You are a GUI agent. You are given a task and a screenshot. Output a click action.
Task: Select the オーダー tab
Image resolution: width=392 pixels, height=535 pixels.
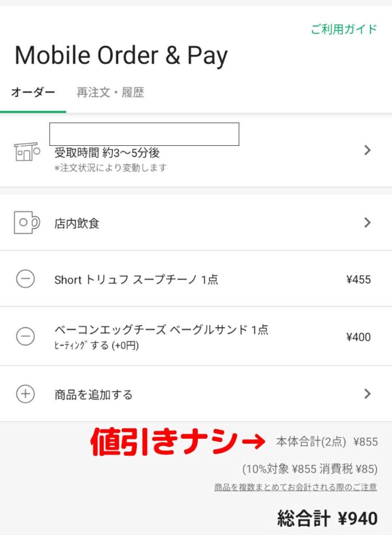(33, 93)
